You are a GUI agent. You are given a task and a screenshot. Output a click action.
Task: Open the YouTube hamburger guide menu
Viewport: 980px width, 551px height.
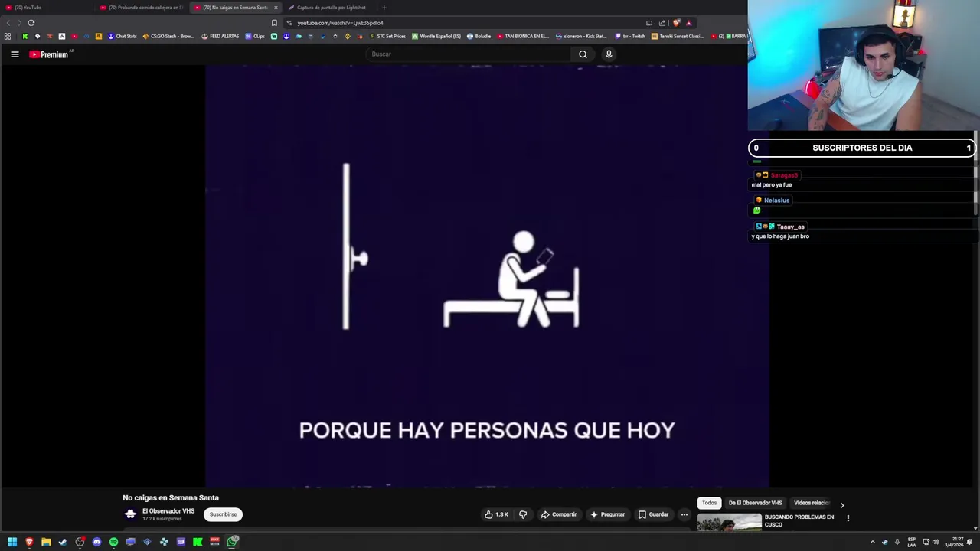tap(15, 54)
